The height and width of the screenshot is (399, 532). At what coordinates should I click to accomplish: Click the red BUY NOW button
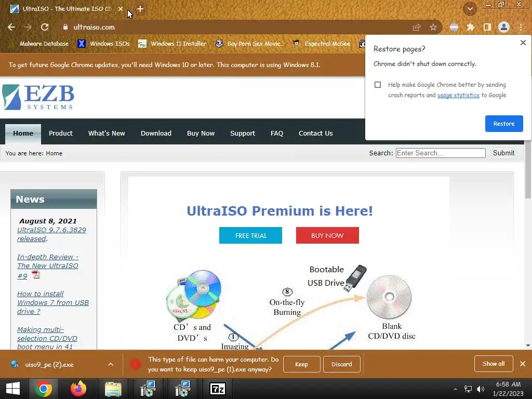tap(327, 235)
